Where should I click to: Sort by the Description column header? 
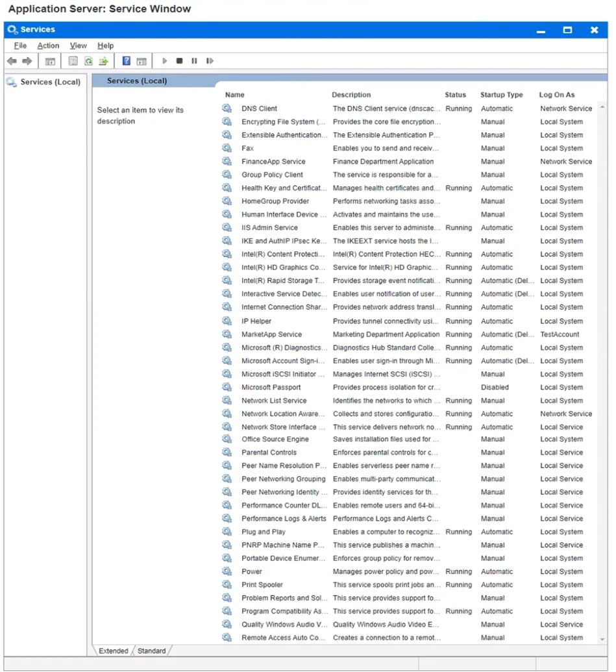[351, 95]
